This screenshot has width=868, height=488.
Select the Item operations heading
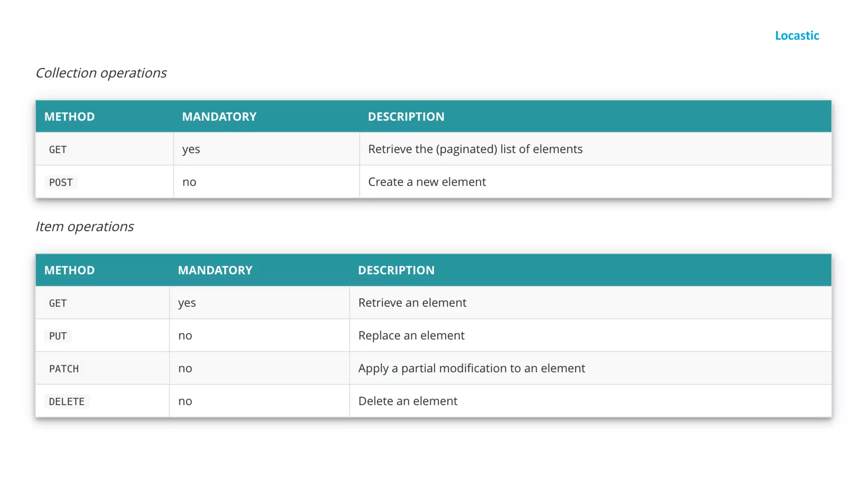coord(84,227)
